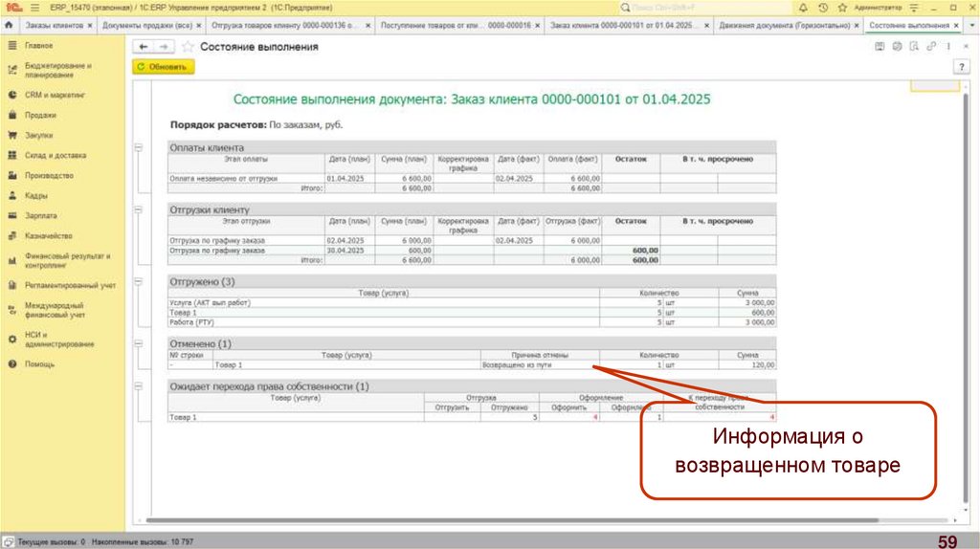Click the search field in title bar

tap(705, 8)
